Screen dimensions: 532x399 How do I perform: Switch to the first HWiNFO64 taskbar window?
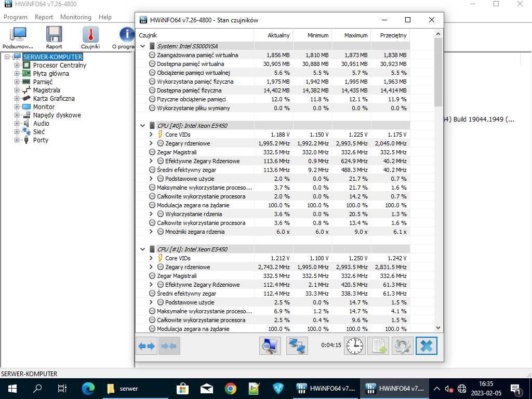(325, 389)
